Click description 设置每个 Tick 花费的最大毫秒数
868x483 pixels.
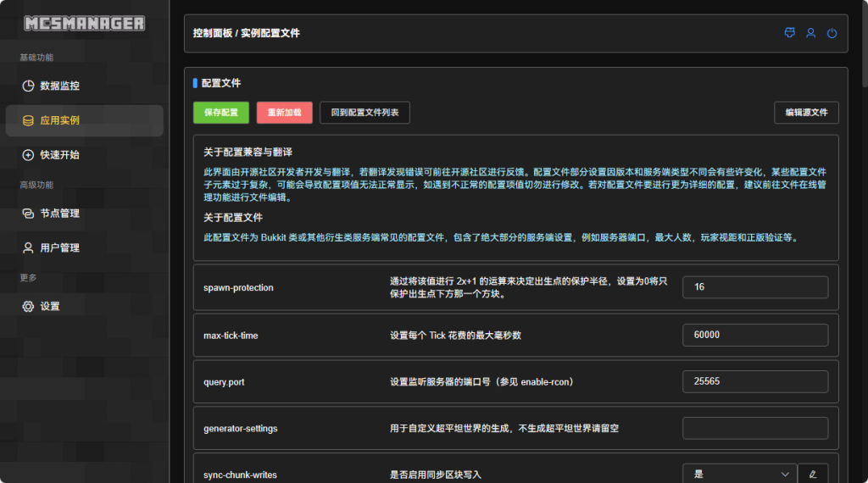(x=455, y=336)
